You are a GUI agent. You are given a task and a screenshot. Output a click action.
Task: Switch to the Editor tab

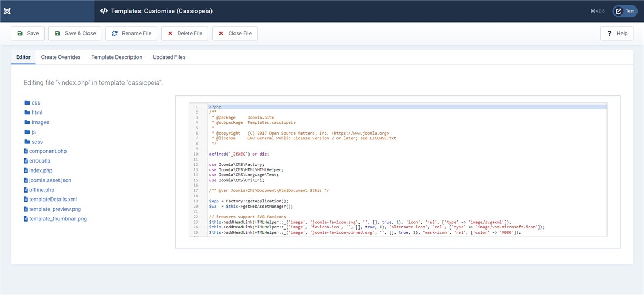[x=23, y=57]
